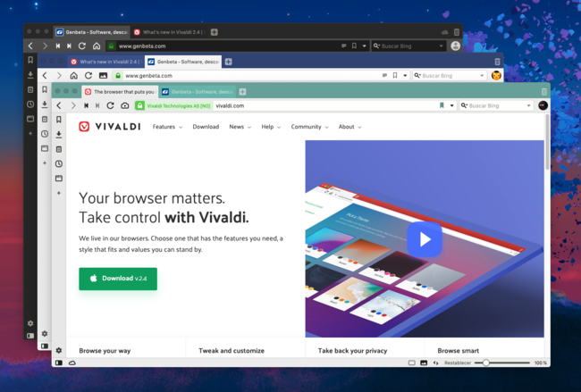This screenshot has height=392, width=581.
Task: Go back in the front Vivaldi window
Action: pyautogui.click(x=59, y=105)
